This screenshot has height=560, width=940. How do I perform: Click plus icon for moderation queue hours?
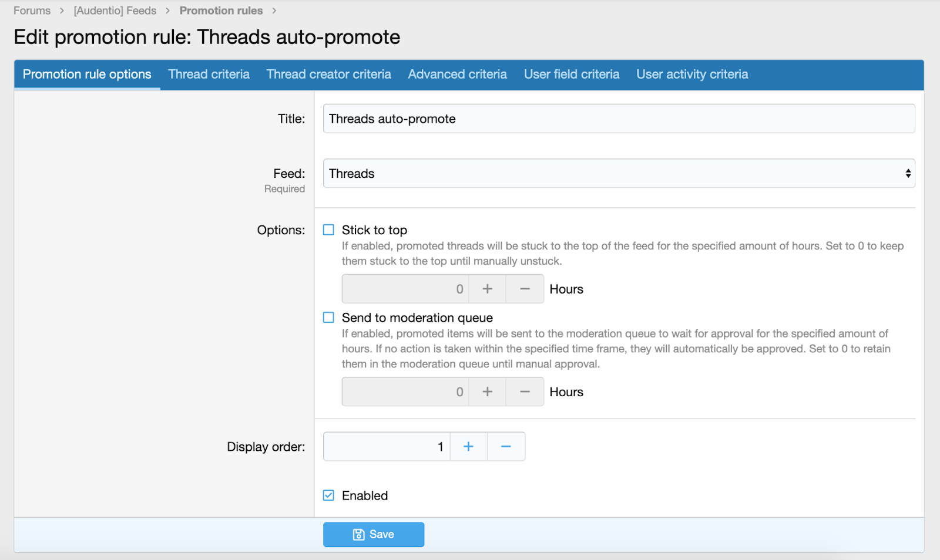pos(487,392)
